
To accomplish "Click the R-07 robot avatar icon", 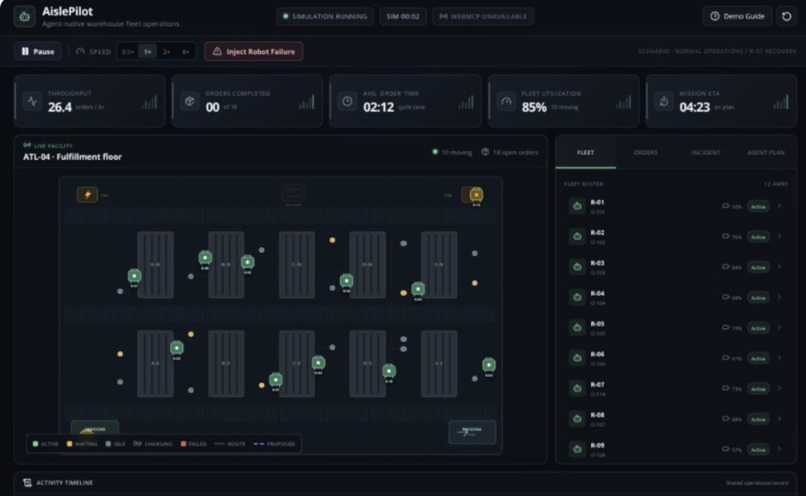I will click(577, 388).
